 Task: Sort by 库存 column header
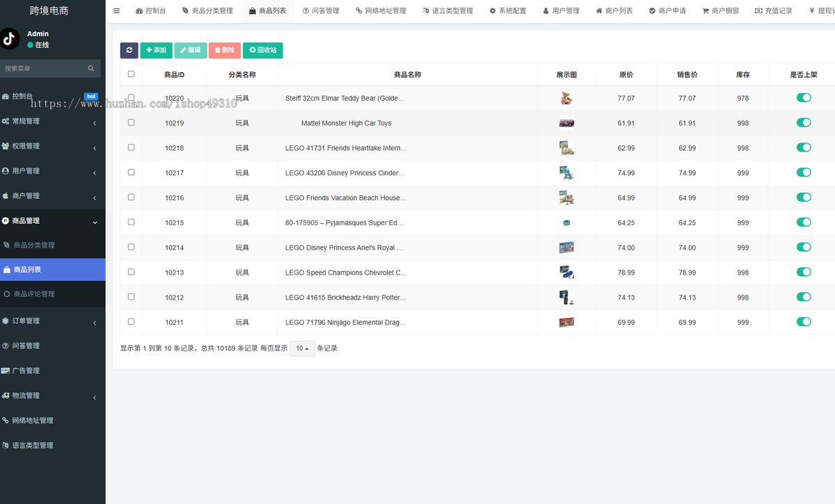[743, 74]
